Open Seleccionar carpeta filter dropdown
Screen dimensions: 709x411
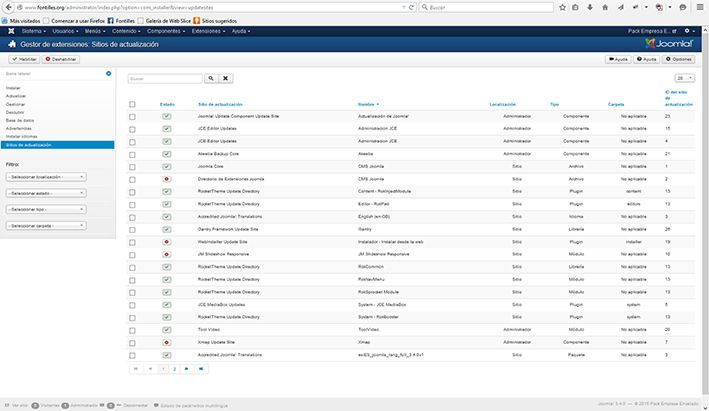(46, 226)
